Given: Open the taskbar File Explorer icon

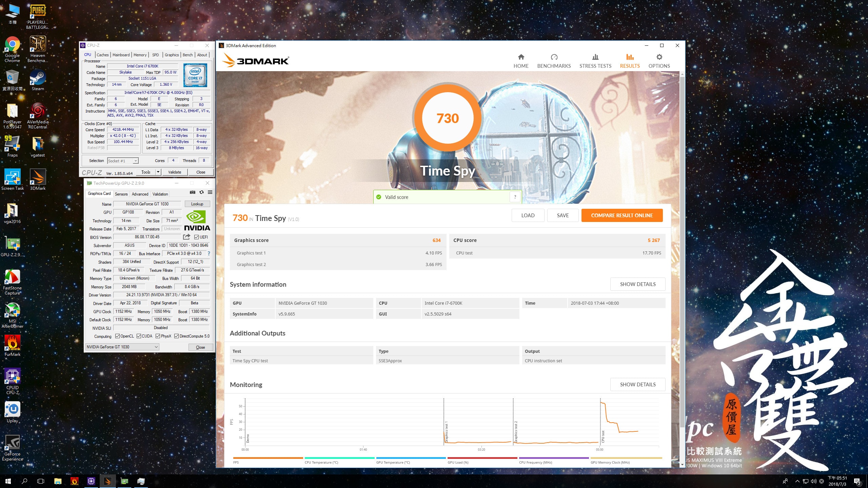Looking at the screenshot, I should (58, 481).
